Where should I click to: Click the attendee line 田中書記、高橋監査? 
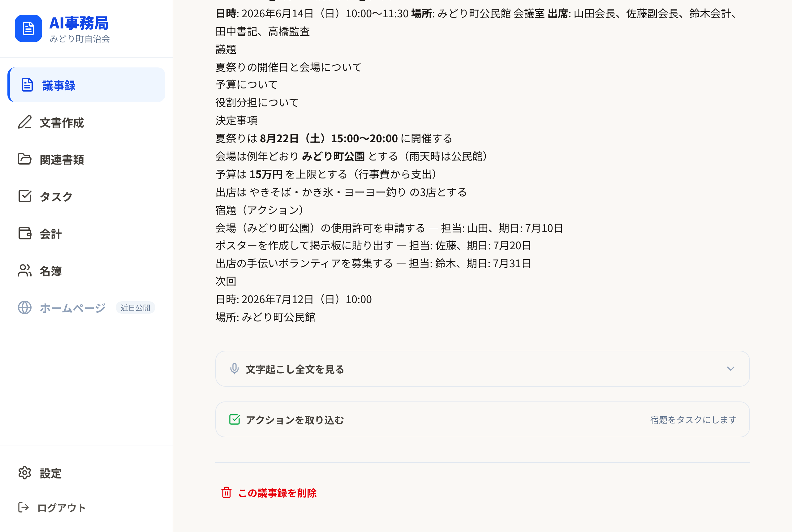(x=263, y=32)
